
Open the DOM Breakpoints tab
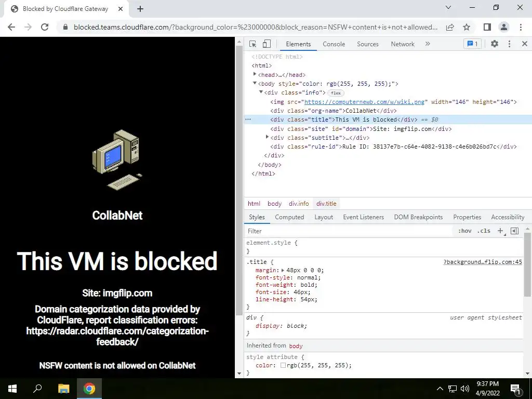pyautogui.click(x=418, y=217)
